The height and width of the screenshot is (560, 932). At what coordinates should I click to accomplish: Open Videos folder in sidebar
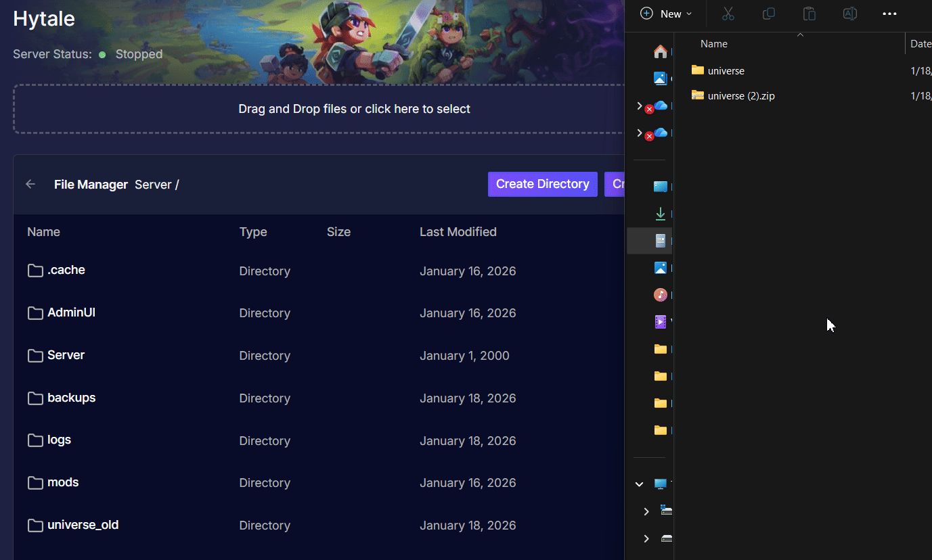pyautogui.click(x=661, y=322)
